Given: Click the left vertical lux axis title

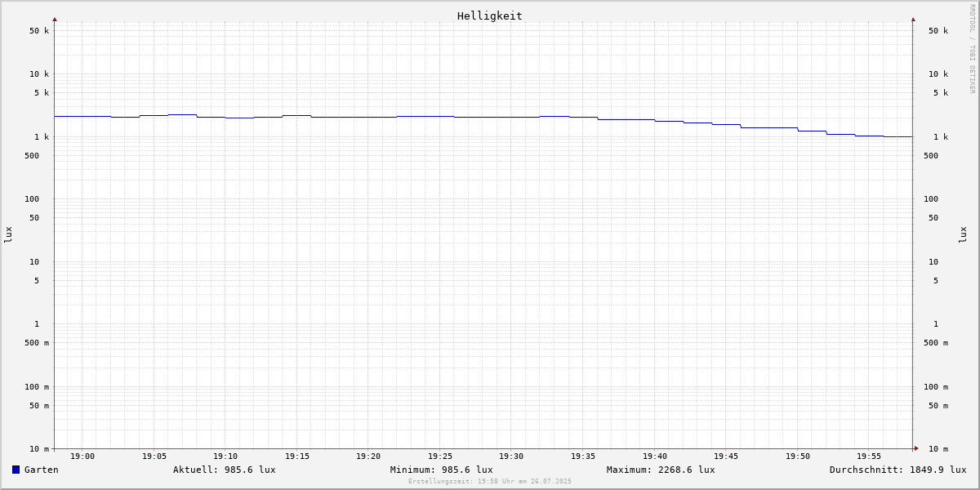Looking at the screenshot, I should pyautogui.click(x=8, y=235).
